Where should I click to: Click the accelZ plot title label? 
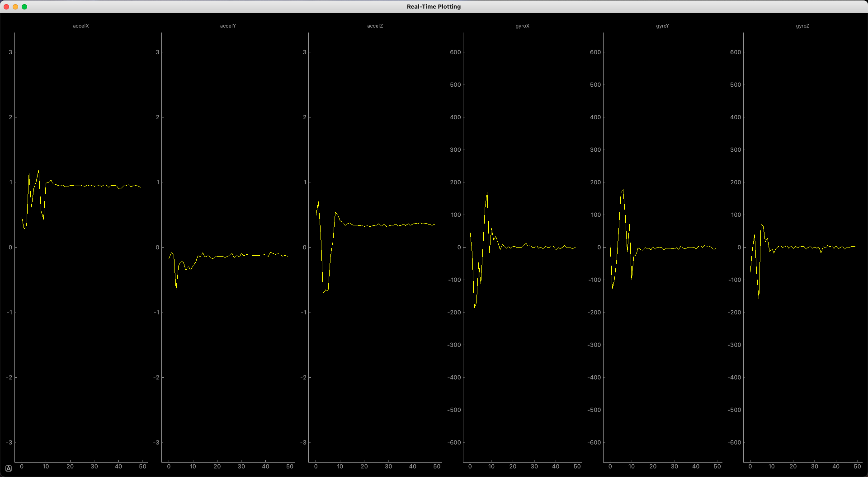(375, 26)
